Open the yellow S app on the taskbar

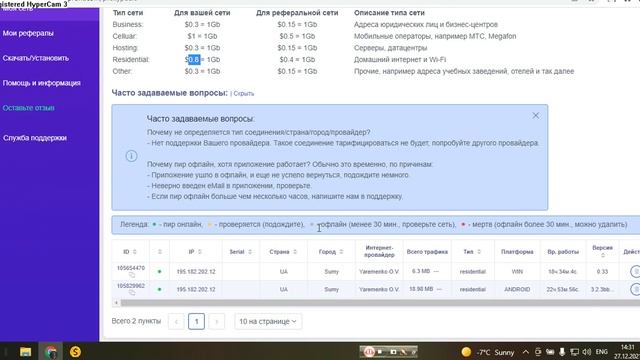75,351
